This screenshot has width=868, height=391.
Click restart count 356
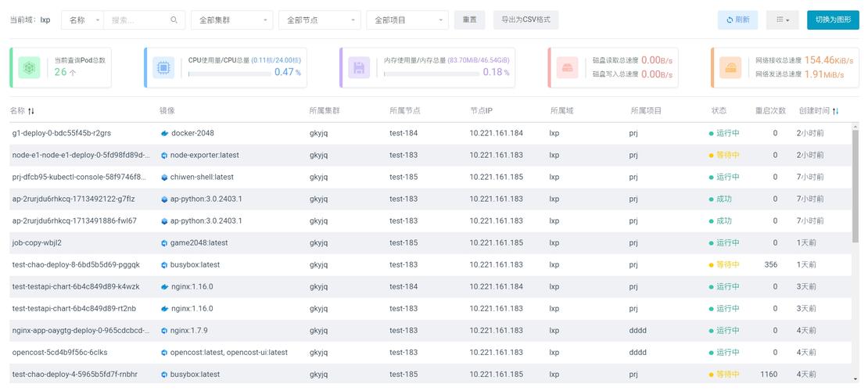point(770,265)
